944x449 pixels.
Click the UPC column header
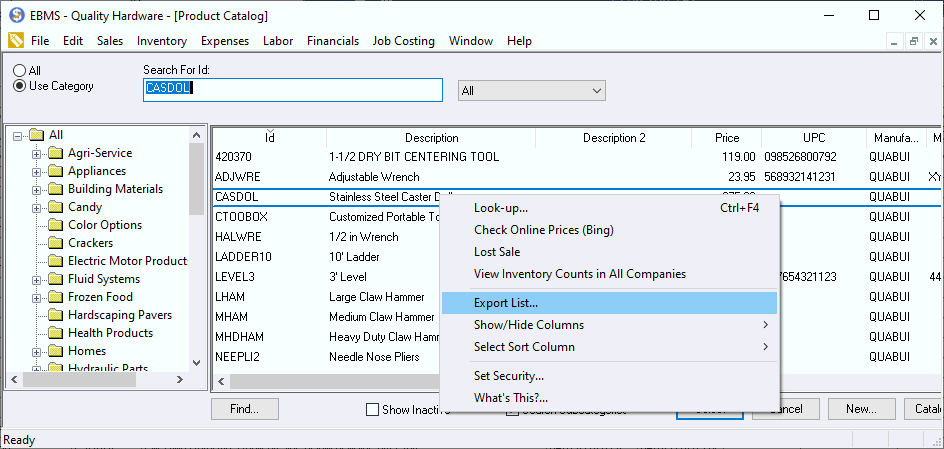click(x=814, y=138)
